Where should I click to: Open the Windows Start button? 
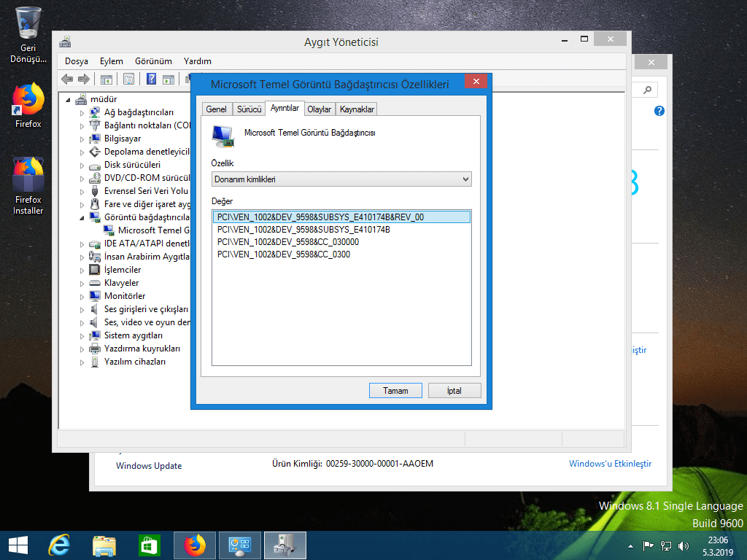[x=18, y=545]
